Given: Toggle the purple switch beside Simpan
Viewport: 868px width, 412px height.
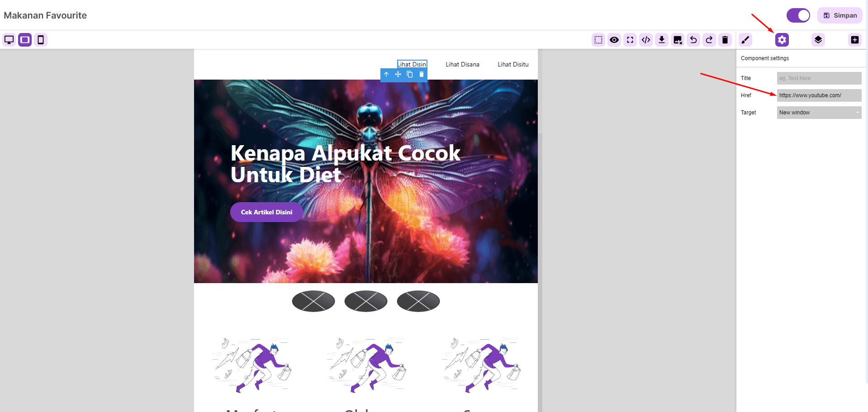Looking at the screenshot, I should click(798, 15).
